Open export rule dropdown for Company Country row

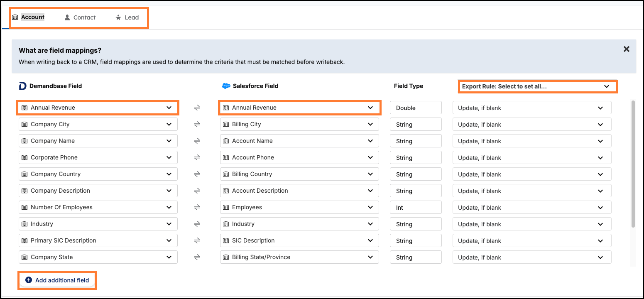(x=532, y=174)
